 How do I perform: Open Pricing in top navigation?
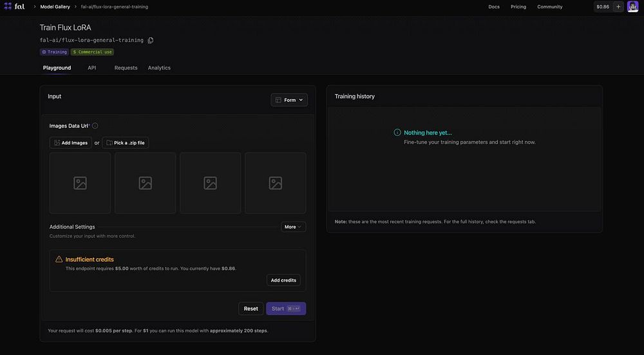click(x=518, y=6)
